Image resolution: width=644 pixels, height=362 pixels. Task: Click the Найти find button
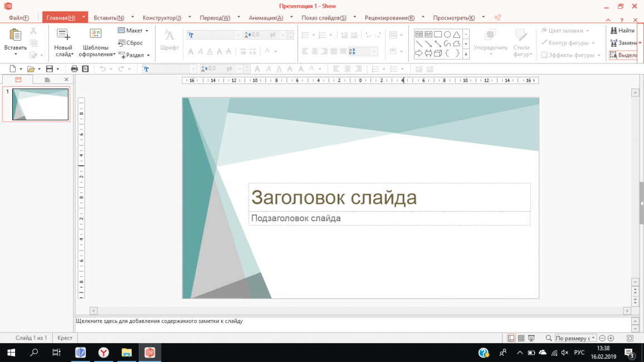622,31
